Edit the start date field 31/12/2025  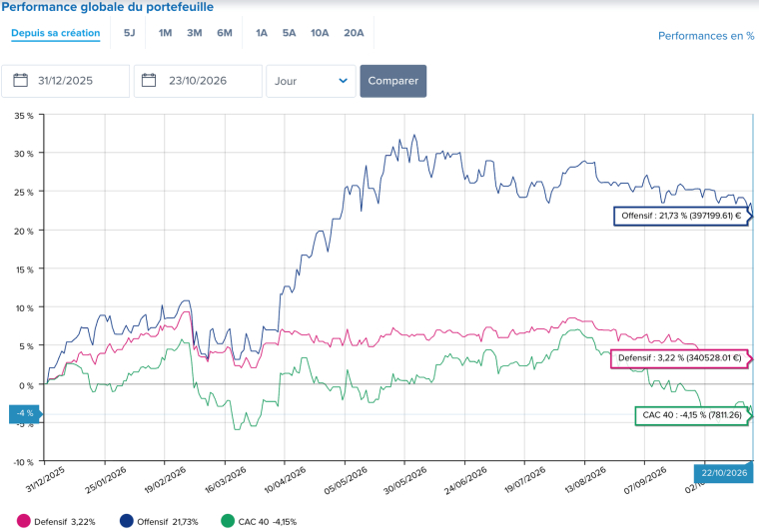[x=65, y=81]
